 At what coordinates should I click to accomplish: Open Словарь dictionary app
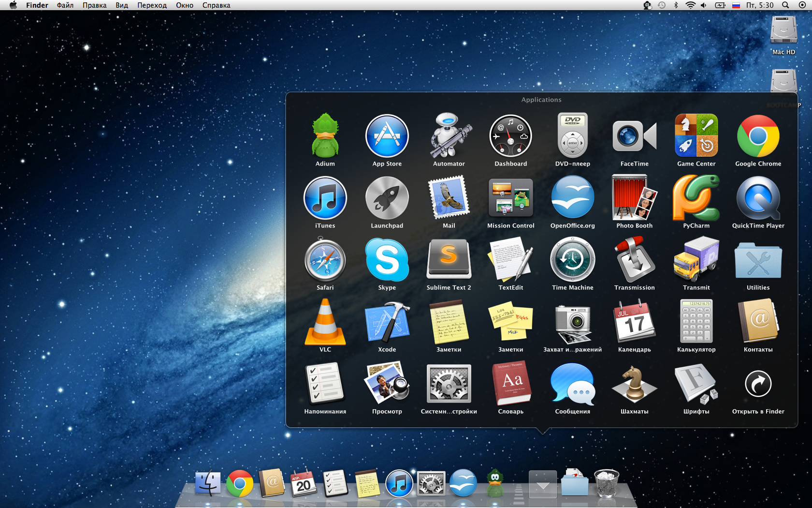511,384
